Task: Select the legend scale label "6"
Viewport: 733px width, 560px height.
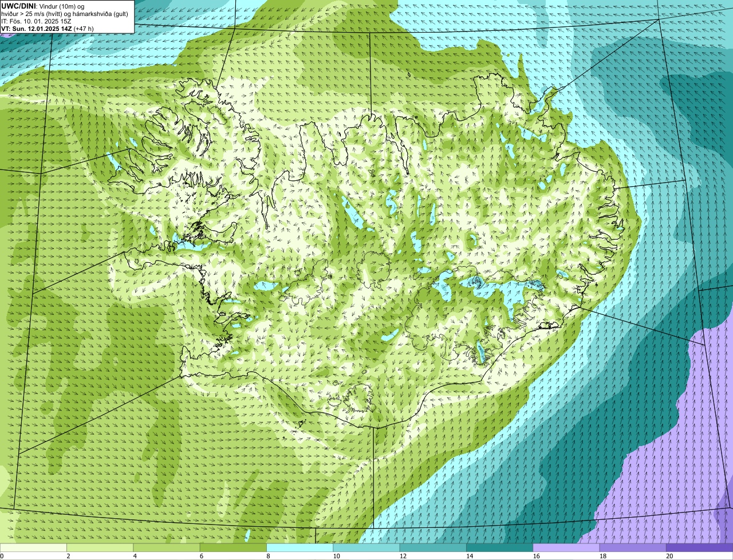Action: [201, 555]
